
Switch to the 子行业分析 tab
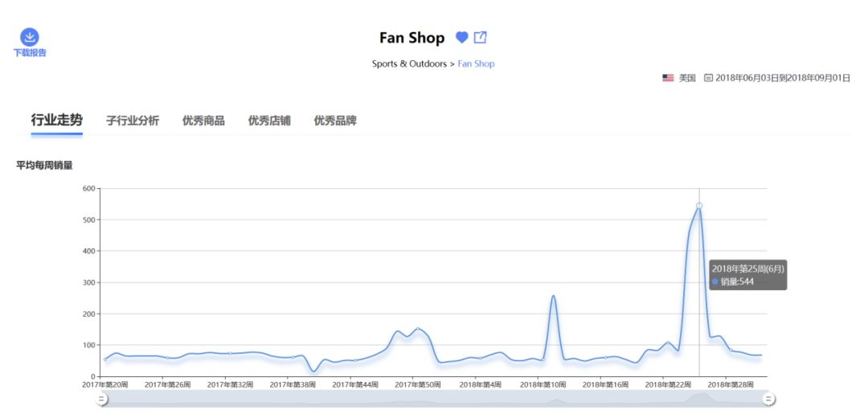point(133,121)
